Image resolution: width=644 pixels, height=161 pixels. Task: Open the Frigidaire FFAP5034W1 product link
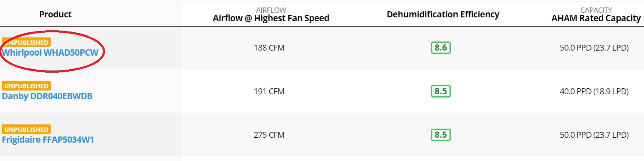coord(48,140)
